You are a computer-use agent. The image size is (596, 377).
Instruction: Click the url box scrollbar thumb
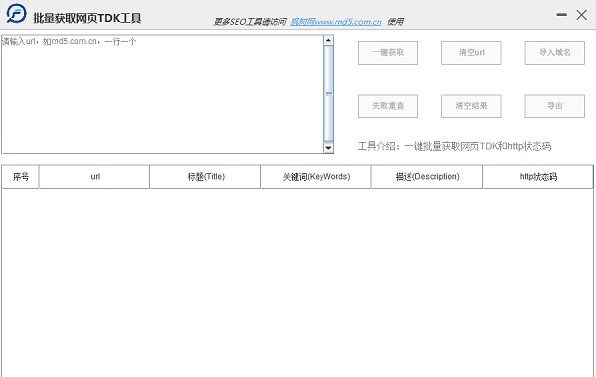click(x=328, y=93)
